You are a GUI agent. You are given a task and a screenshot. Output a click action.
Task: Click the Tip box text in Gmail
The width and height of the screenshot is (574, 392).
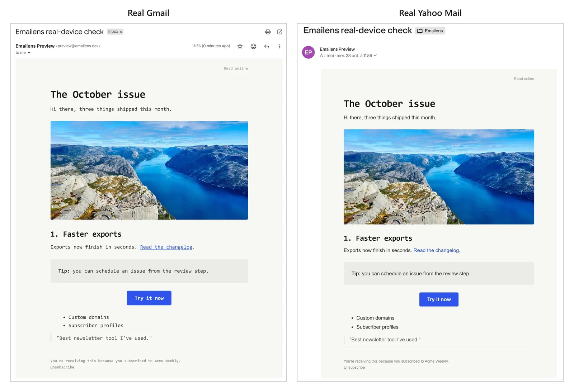click(x=133, y=271)
